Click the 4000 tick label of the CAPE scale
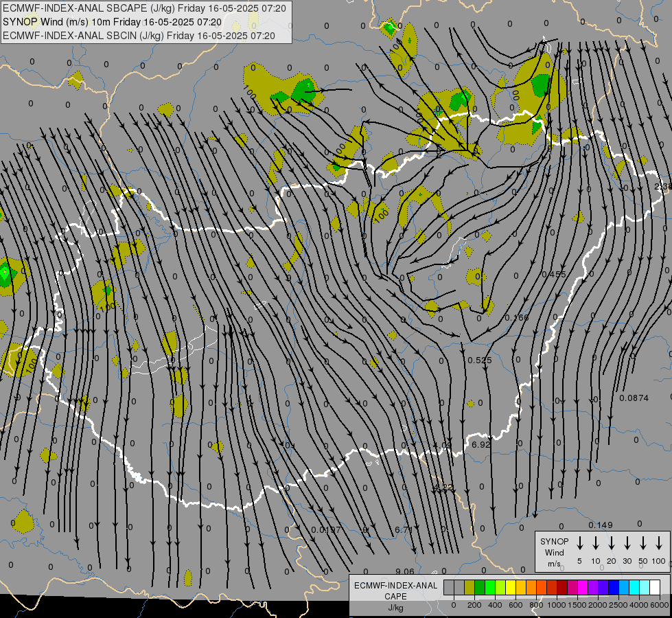The height and width of the screenshot is (618, 672). 638,605
